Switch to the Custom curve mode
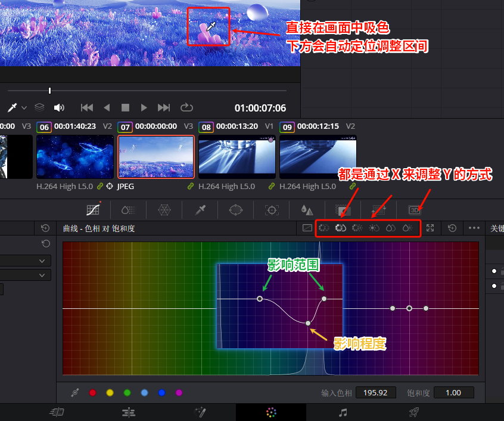Screen dimensions: 504x421 [x=307, y=228]
